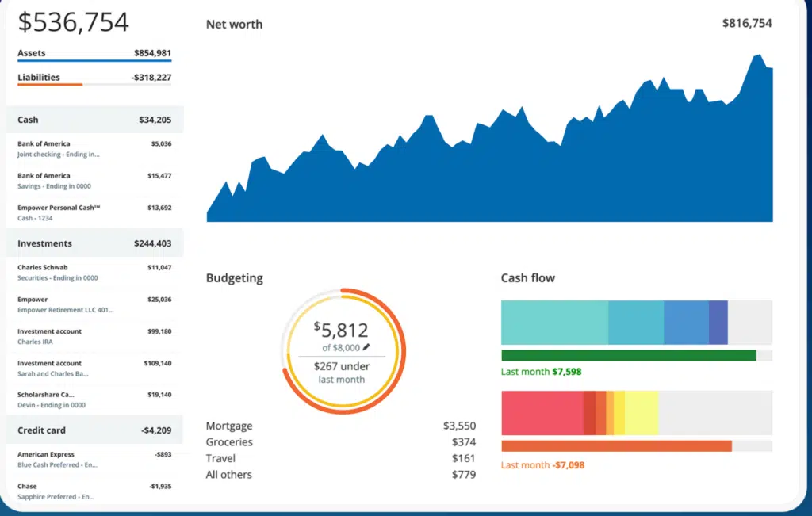This screenshot has width=812, height=516.
Task: Select the Bank of America Savings account
Action: (94, 181)
